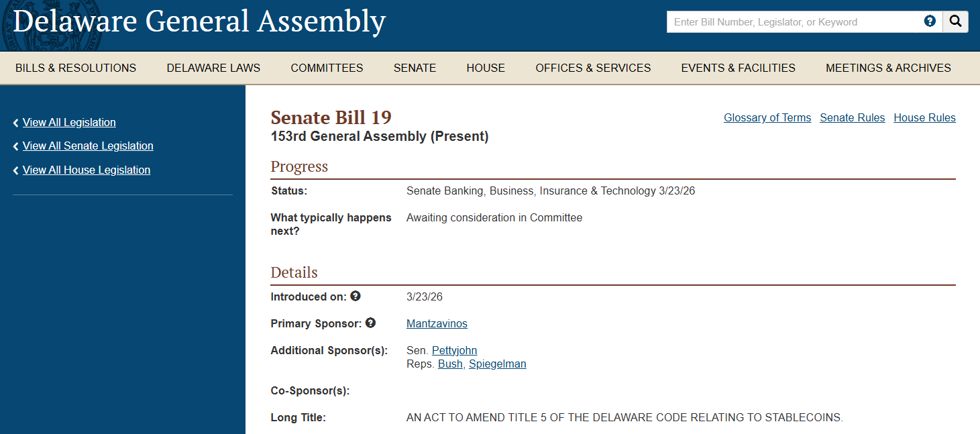The height and width of the screenshot is (434, 980).
Task: Click the search magnifying glass icon
Action: [x=955, y=21]
